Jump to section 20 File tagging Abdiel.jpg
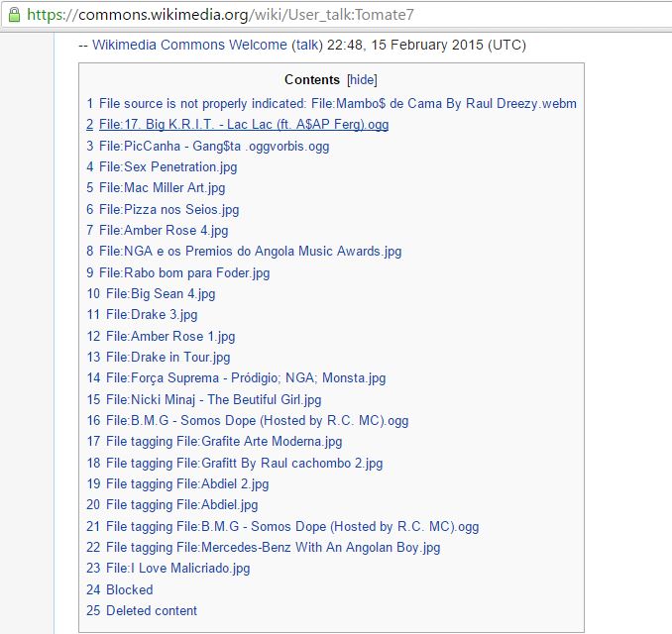This screenshot has height=634, width=672. (172, 505)
